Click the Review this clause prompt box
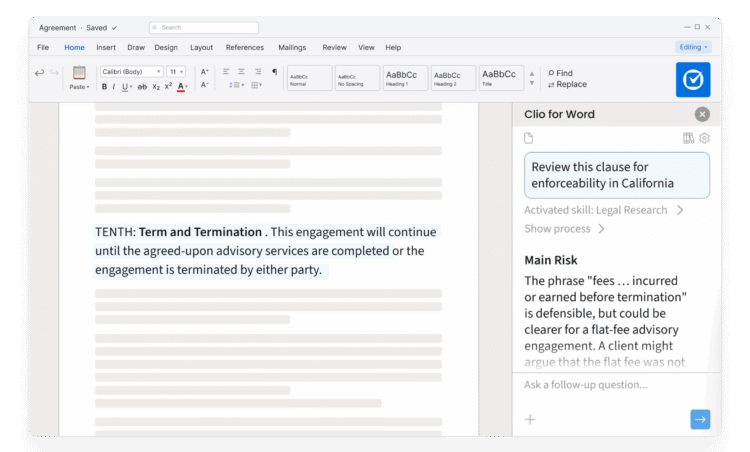Image resolution: width=750 pixels, height=452 pixels. (x=617, y=176)
